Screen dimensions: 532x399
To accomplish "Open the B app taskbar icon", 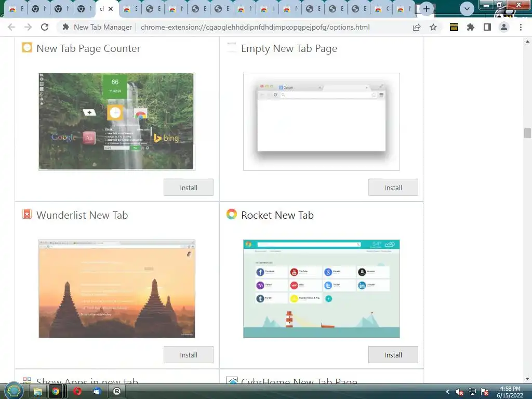I will point(117,392).
